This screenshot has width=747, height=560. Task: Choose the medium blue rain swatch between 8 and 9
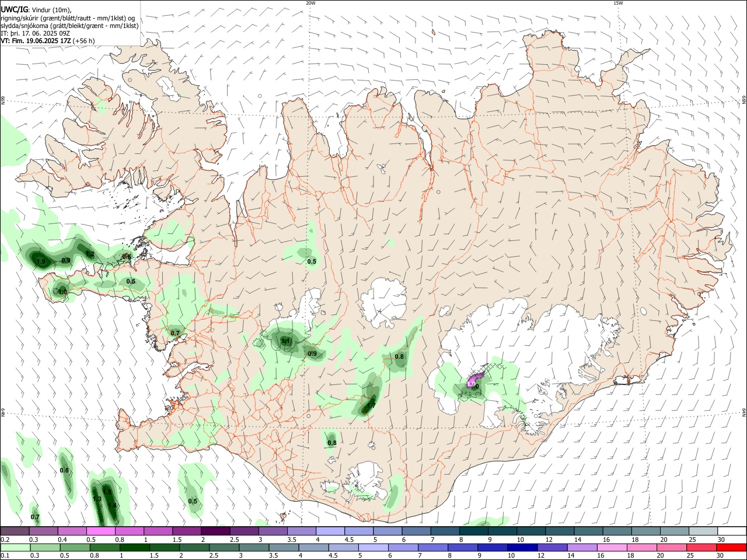pos(462,547)
